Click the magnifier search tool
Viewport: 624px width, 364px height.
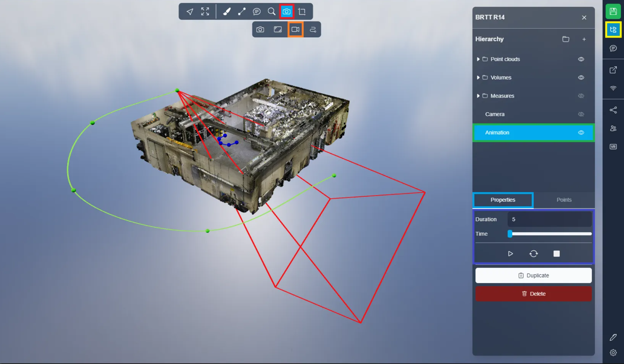point(271,12)
